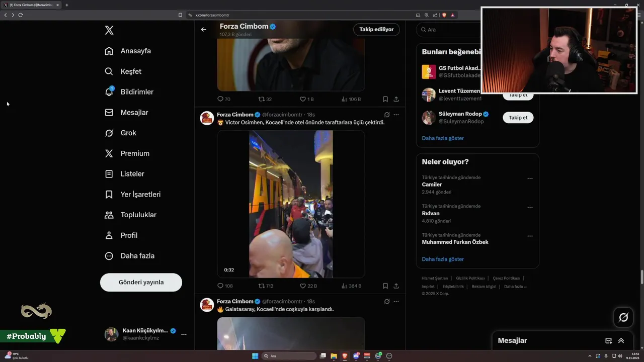Open the Daha fazla menu

tap(129, 256)
